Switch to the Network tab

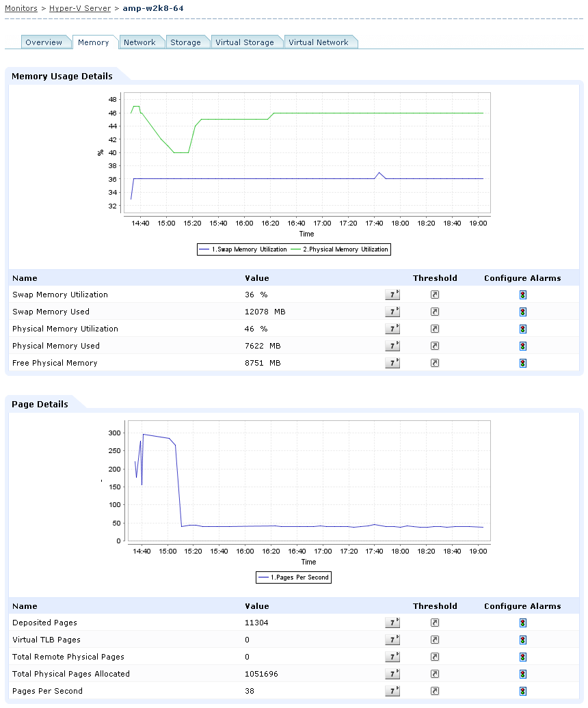pyautogui.click(x=139, y=42)
